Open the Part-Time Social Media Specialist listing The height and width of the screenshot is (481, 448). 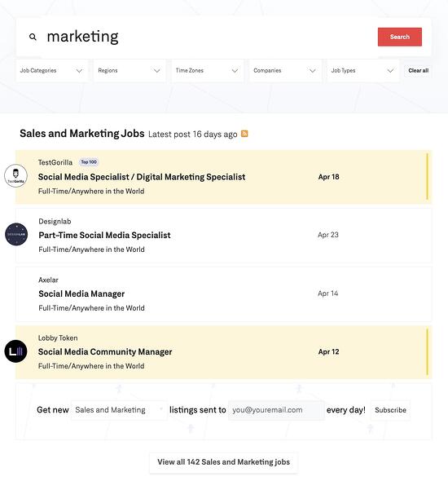pos(223,236)
